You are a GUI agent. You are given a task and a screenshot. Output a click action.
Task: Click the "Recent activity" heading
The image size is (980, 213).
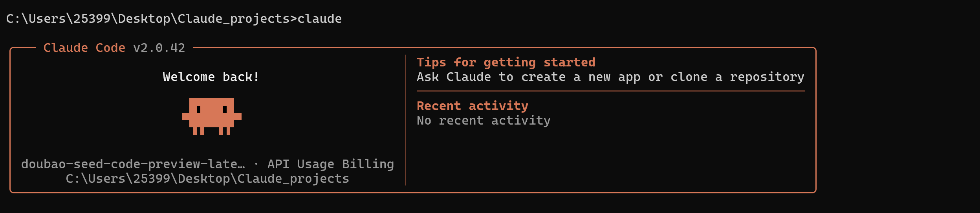[472, 106]
